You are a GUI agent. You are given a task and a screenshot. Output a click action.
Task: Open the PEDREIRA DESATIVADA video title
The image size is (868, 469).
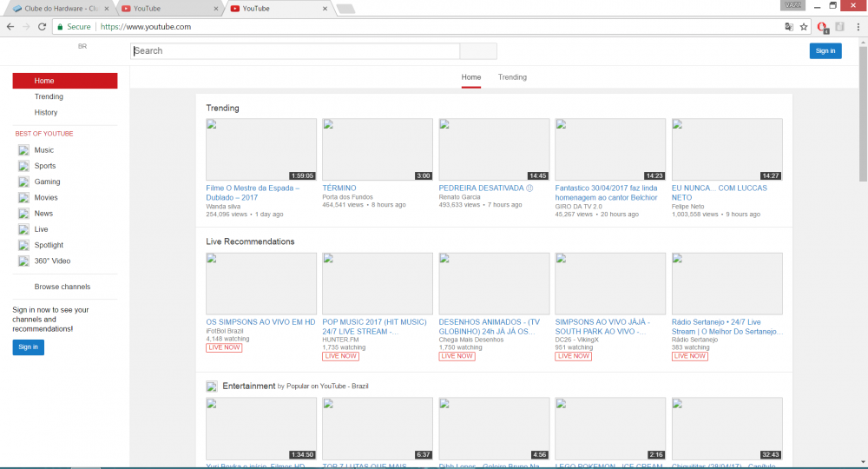tap(486, 188)
